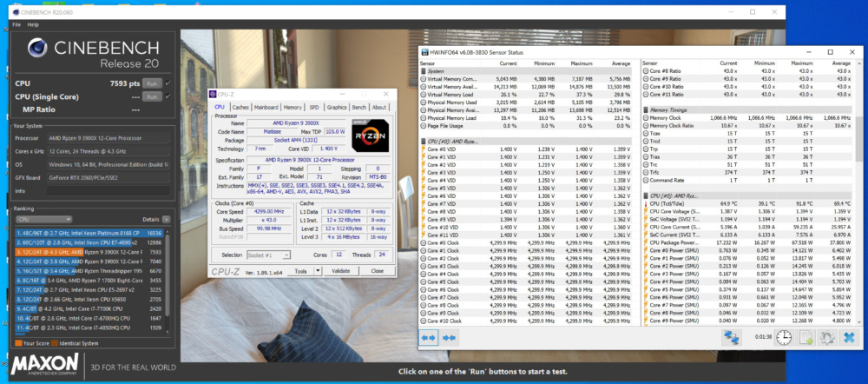Viewport: 868px width, 384px height.
Task: Switch to the SPD tab in CPU-Z
Action: (314, 108)
